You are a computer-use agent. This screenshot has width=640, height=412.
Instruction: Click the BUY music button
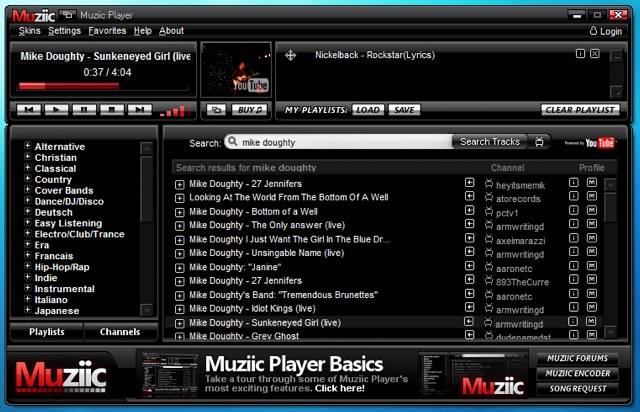click(249, 110)
